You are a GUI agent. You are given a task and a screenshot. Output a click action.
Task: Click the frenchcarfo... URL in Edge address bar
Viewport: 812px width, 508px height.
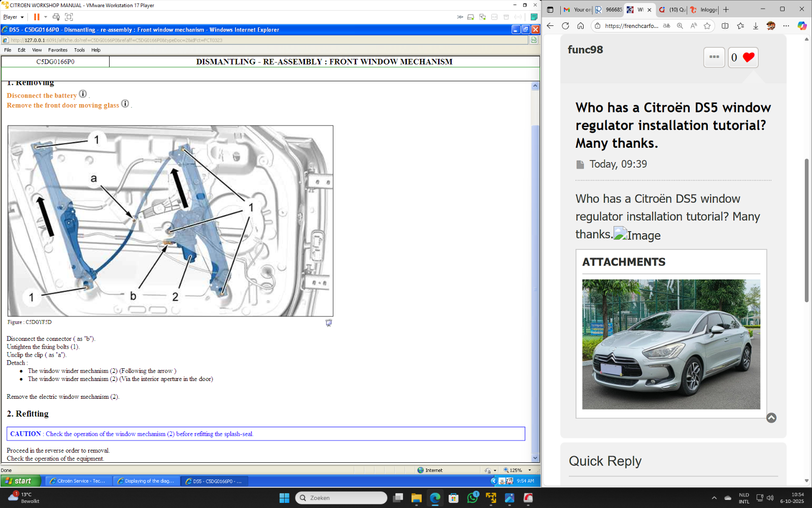[x=631, y=26]
